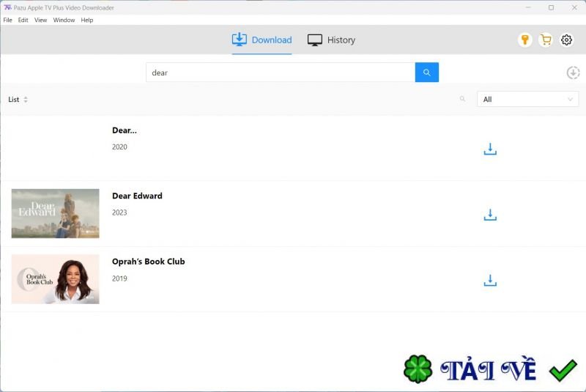Open the Oprah's Book Club thumbnail
Image resolution: width=586 pixels, height=392 pixels.
(x=56, y=279)
